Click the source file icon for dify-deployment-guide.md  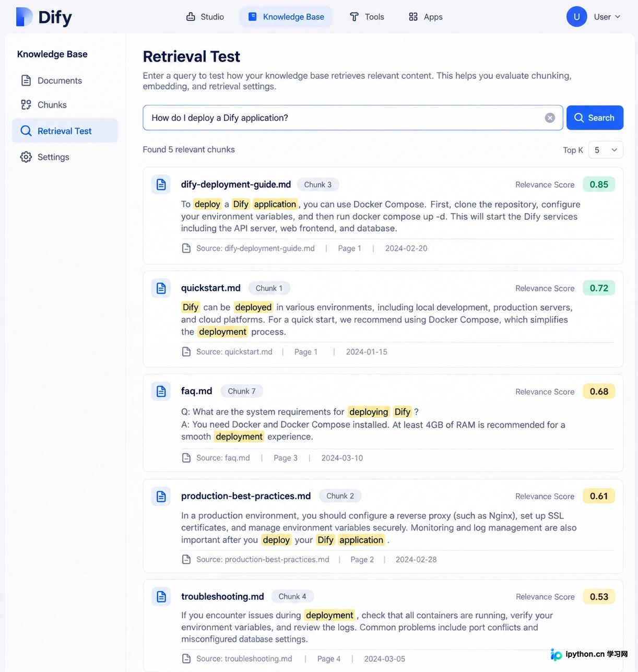pyautogui.click(x=186, y=248)
